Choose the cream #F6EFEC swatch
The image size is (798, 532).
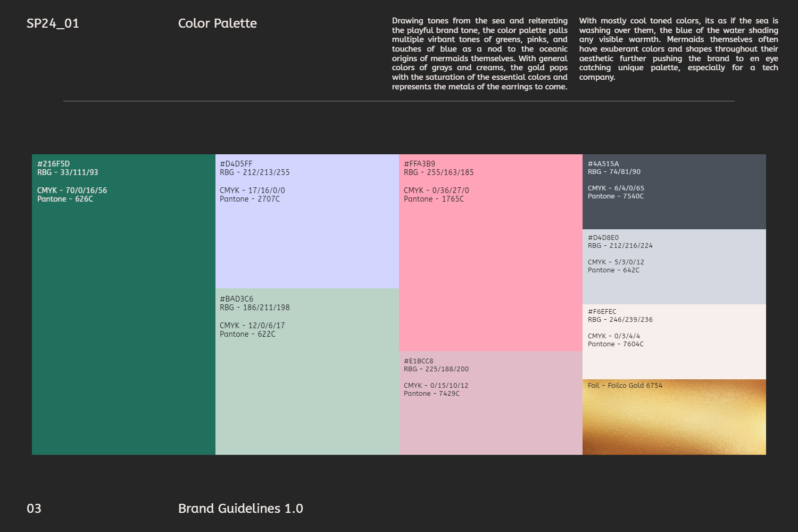coord(674,342)
